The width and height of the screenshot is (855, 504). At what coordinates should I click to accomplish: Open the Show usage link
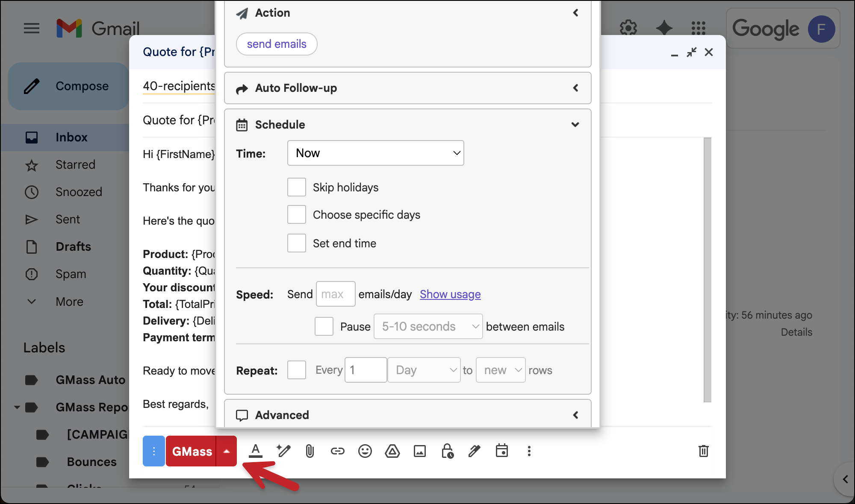450,294
